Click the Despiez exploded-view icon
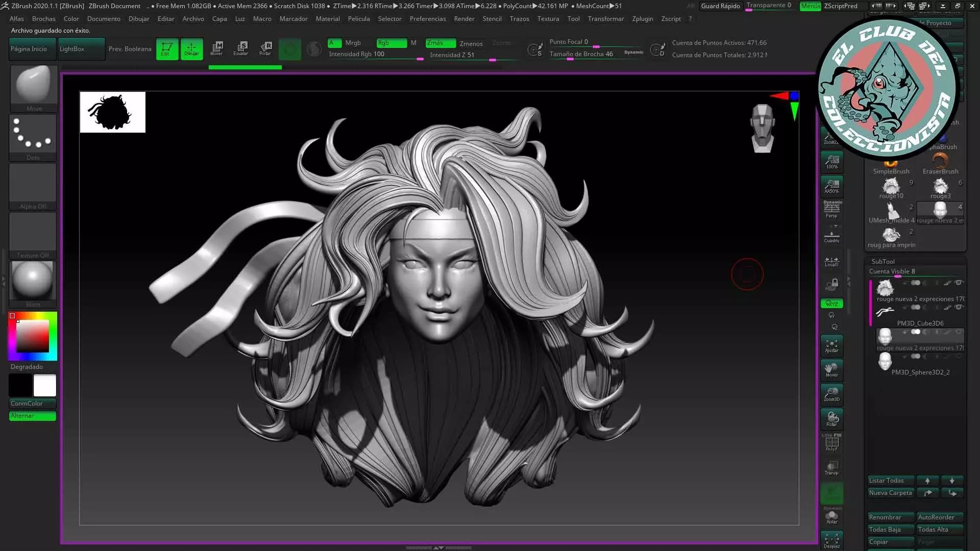The height and width of the screenshot is (551, 980). coord(831,540)
